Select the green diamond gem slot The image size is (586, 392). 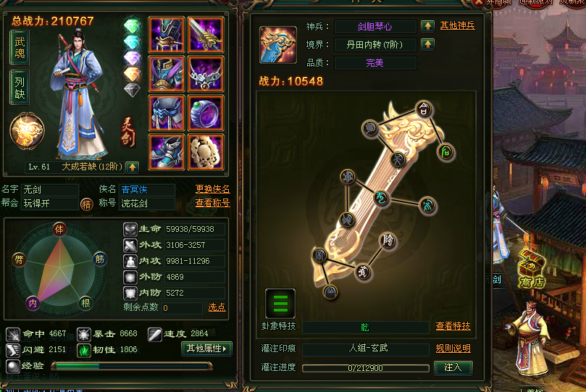click(132, 26)
